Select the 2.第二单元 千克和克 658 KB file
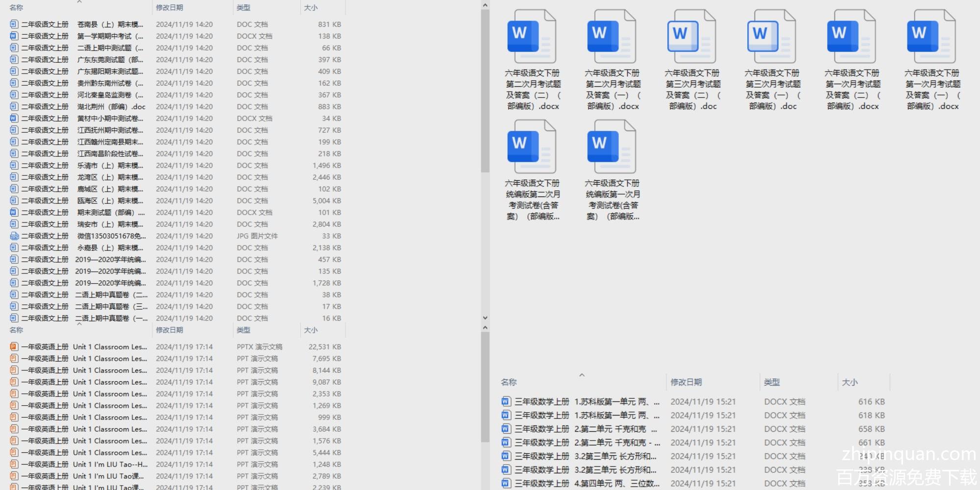Screen dimensions: 980x490 610,429
